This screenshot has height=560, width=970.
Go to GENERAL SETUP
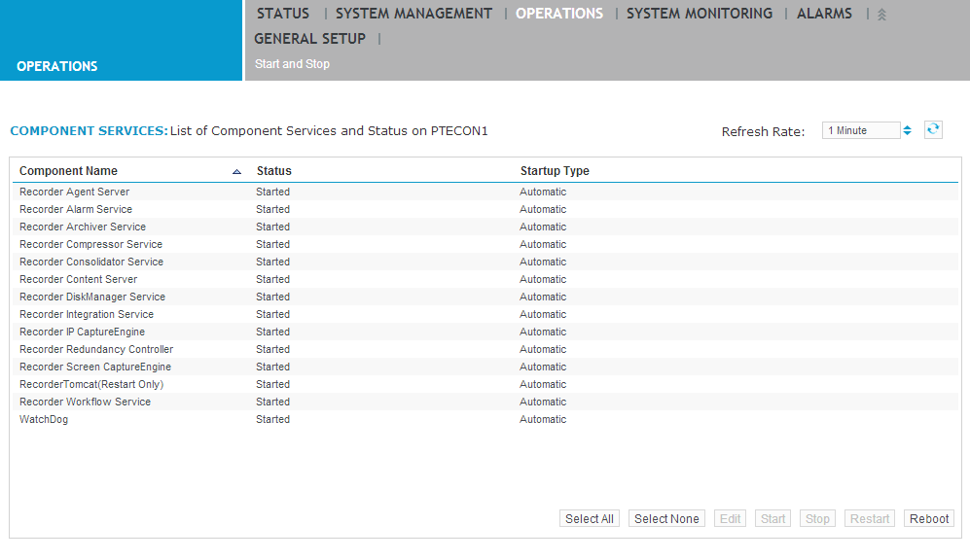pos(309,39)
